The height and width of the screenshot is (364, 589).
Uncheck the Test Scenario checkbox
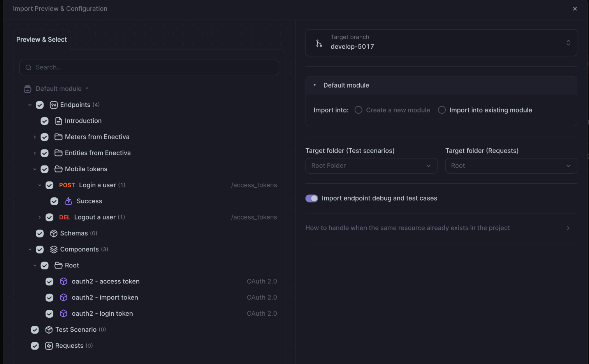[x=35, y=330]
